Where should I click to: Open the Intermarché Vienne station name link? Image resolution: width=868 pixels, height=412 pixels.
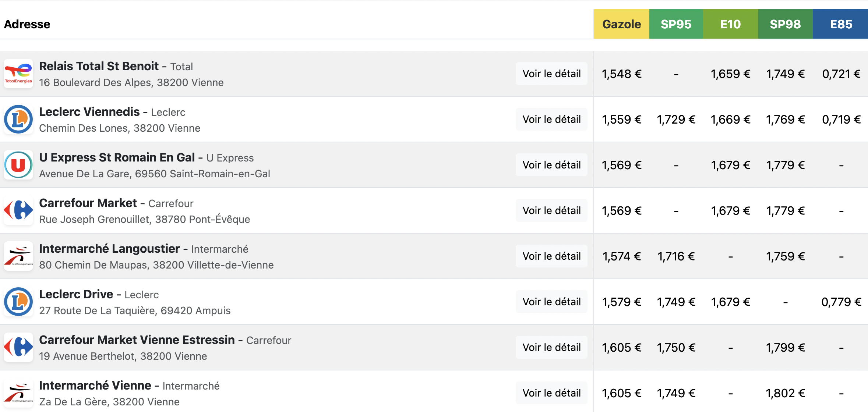coord(95,386)
